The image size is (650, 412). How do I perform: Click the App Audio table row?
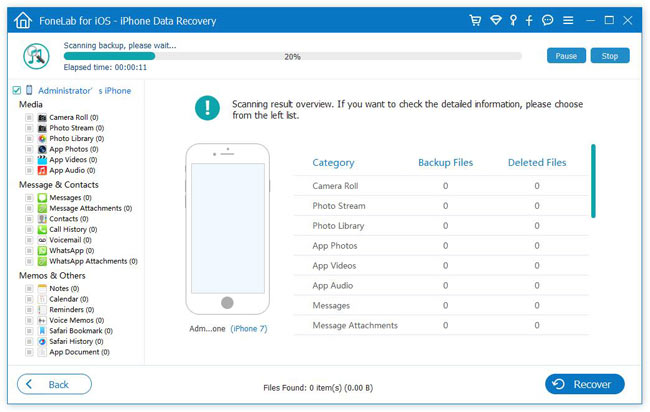[x=441, y=286]
